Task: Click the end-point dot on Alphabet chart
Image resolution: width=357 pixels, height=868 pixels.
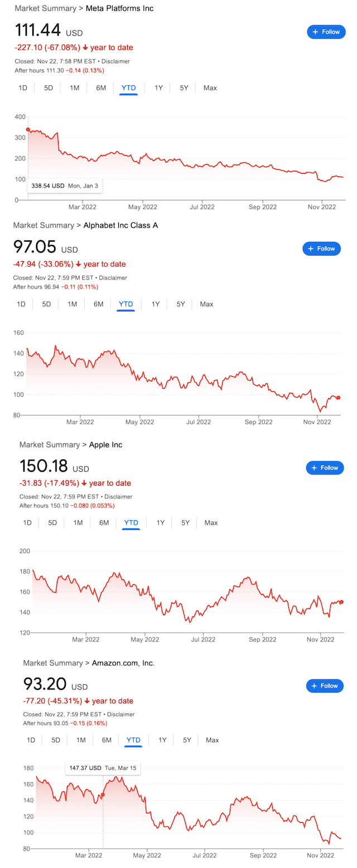Action: [339, 397]
